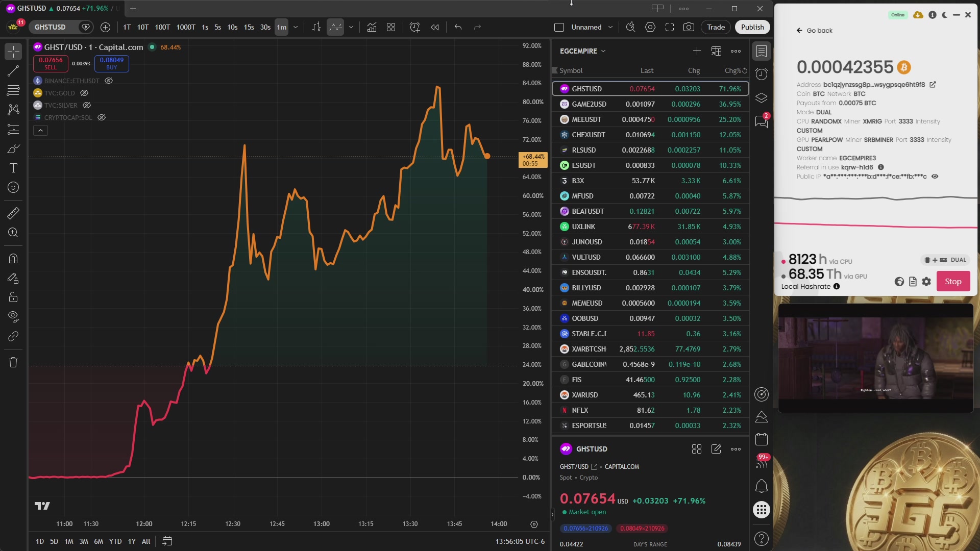Toggle hide all drawings eye

pyautogui.click(x=13, y=317)
